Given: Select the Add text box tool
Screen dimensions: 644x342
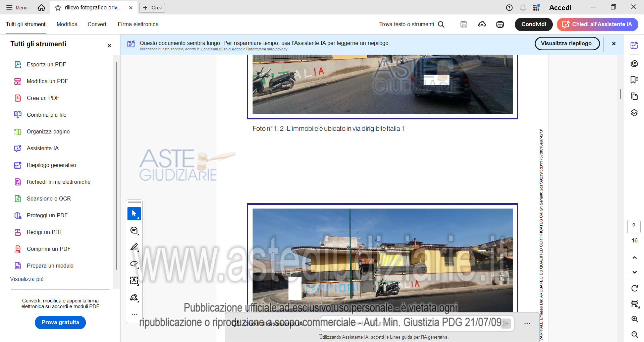Looking at the screenshot, I should [134, 281].
